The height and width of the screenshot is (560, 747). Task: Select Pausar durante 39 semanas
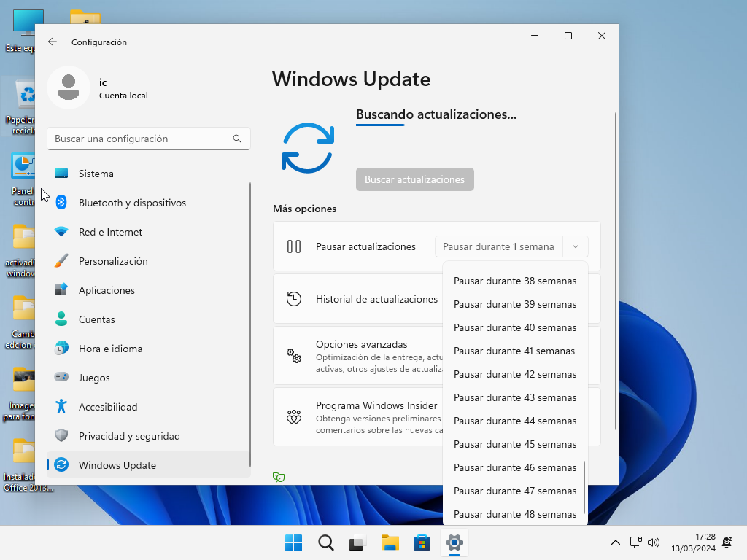tap(515, 304)
